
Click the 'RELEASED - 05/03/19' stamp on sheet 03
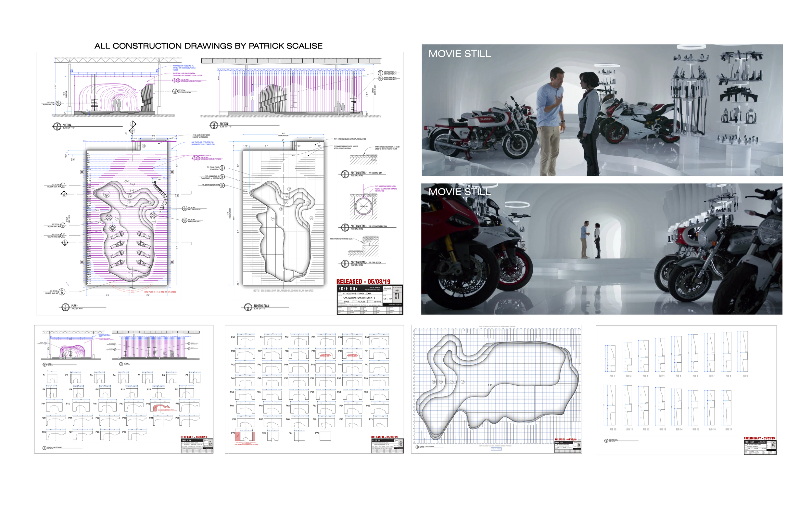click(385, 437)
